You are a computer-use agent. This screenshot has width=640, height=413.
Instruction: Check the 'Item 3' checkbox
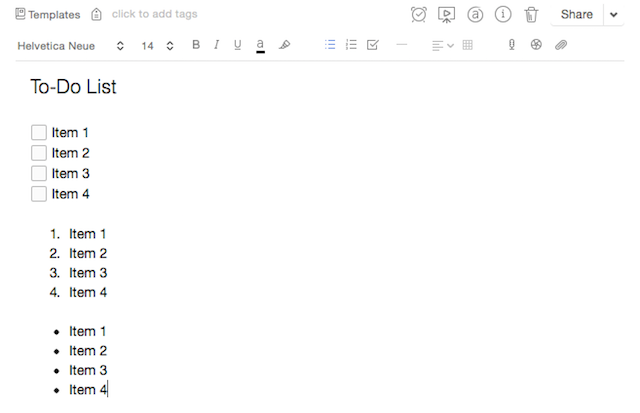point(39,173)
